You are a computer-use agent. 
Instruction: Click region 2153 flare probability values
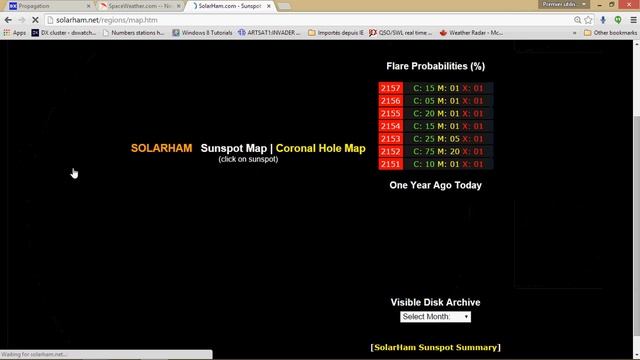(448, 139)
